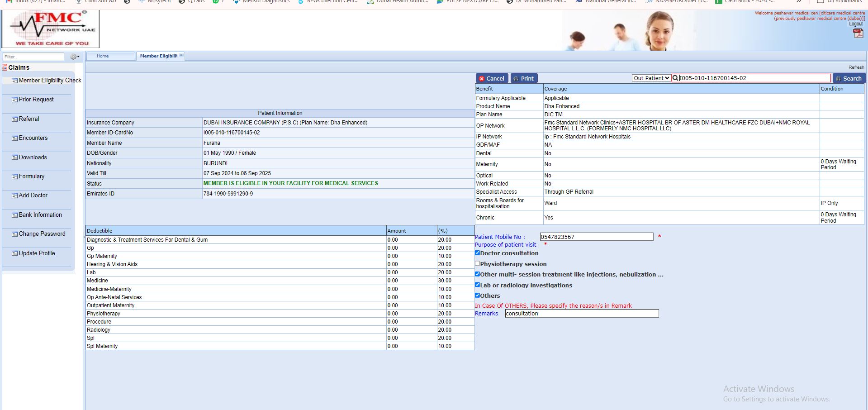Open Encounters from the Claims menu
Viewport: 868px width, 410px height.
tap(33, 138)
